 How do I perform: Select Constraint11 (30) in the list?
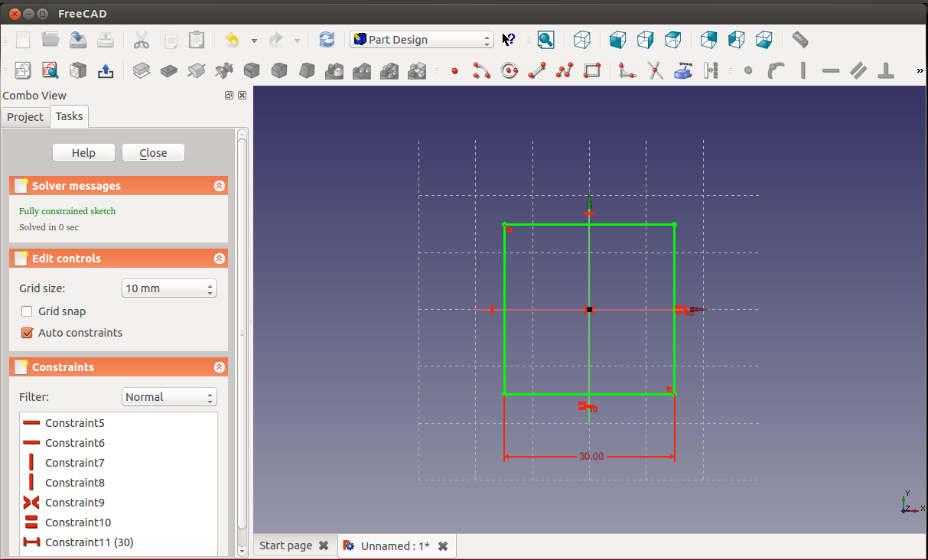pos(89,542)
